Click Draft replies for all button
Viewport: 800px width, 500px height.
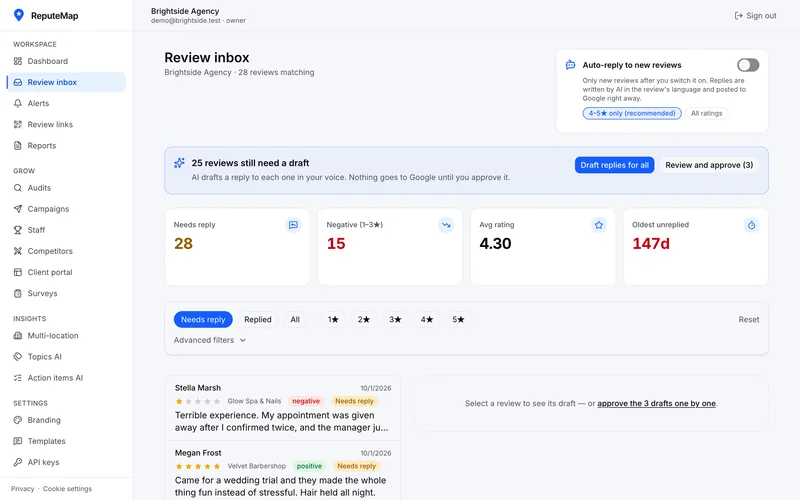[614, 165]
